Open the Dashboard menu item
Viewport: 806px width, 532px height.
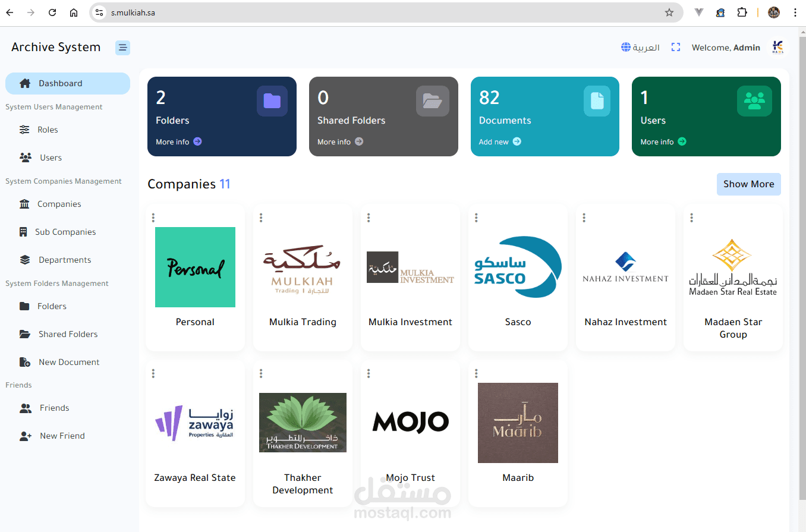tap(68, 83)
